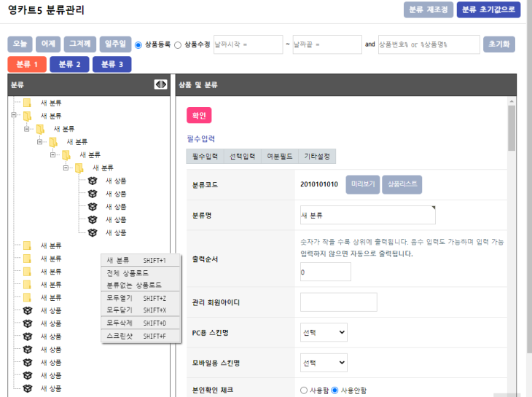This screenshot has height=397, width=532.
Task: Click the first 새 분류 folder icon at tree top
Action: [x=27, y=103]
